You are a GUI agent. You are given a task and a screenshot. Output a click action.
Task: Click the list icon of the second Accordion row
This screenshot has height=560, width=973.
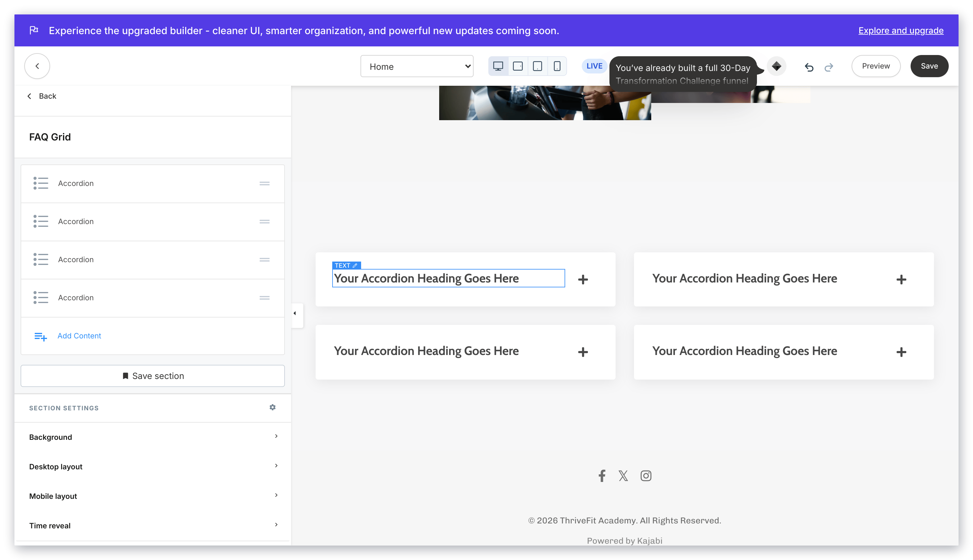41,222
